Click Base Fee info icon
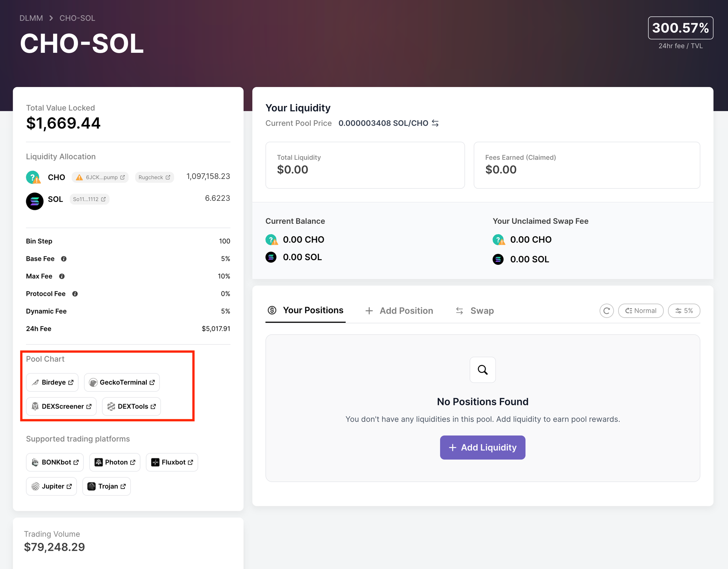Screen dimensions: 728x569 [64, 259]
